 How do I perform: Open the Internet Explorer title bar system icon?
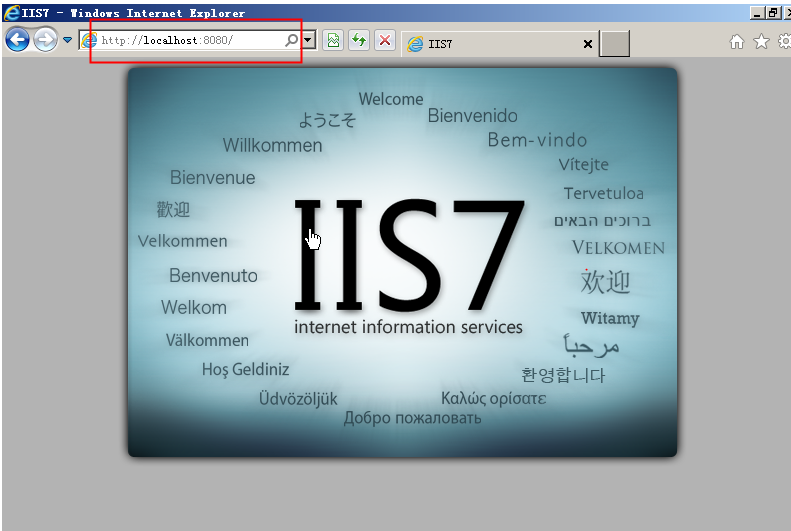[x=11, y=13]
